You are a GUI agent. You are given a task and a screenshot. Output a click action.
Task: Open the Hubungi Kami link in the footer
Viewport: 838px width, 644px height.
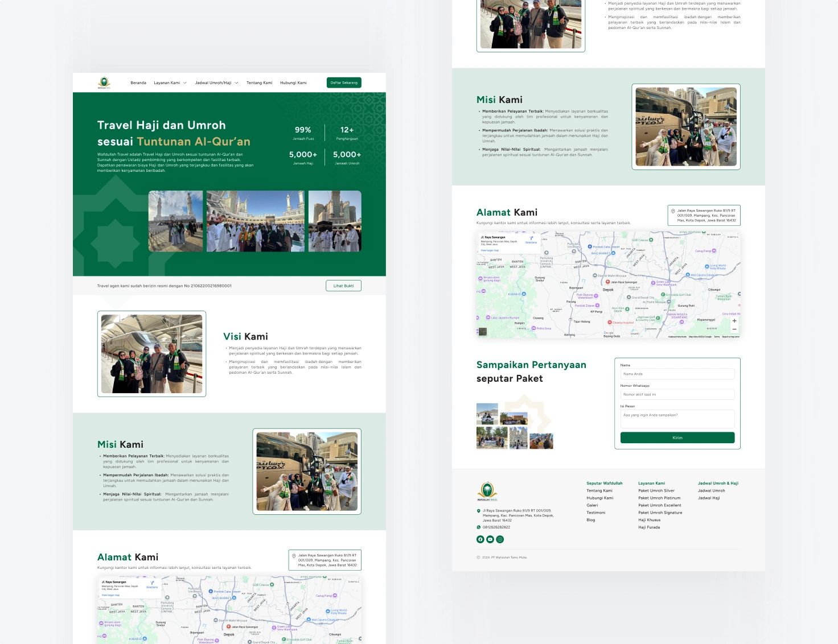[600, 498]
